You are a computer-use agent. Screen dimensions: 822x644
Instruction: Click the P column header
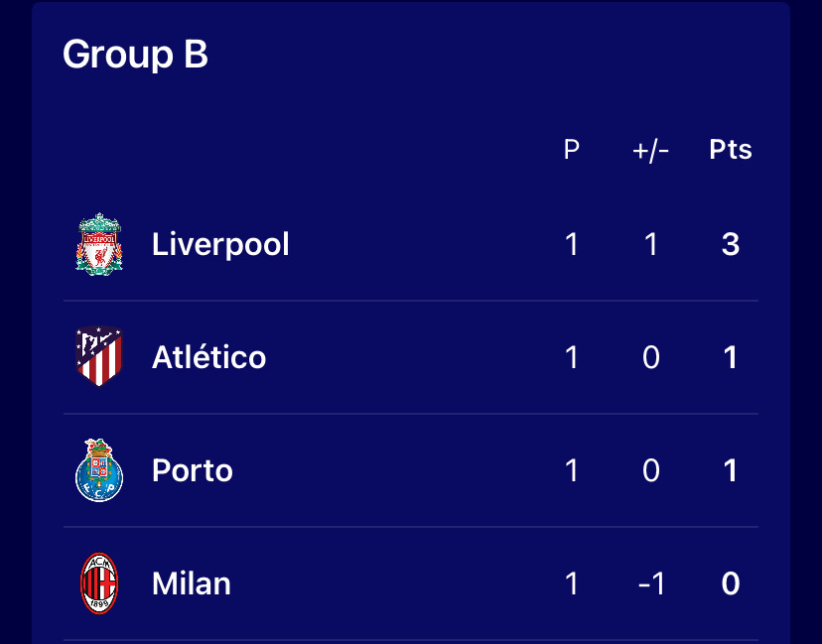click(x=572, y=150)
